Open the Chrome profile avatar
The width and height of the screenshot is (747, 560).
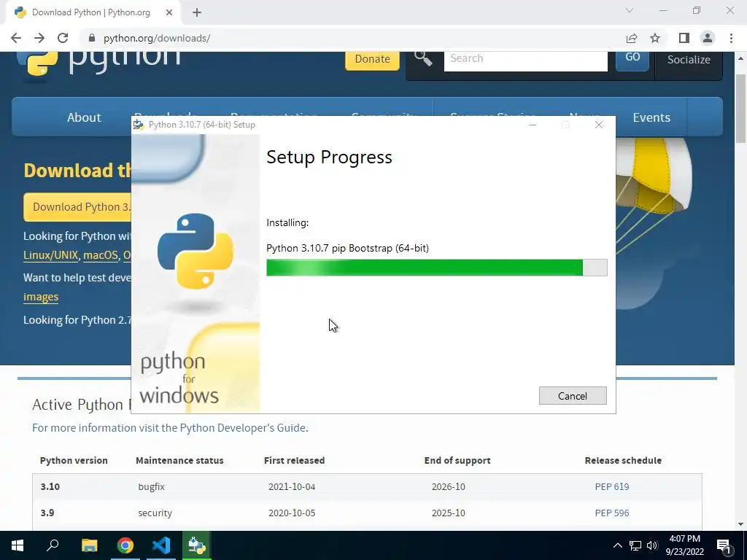pyautogui.click(x=708, y=38)
